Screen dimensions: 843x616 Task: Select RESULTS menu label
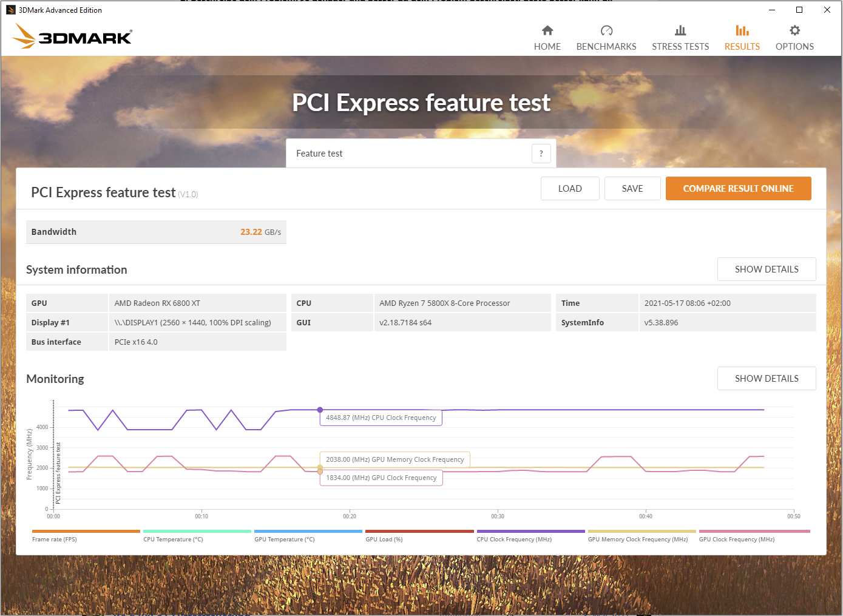742,47
